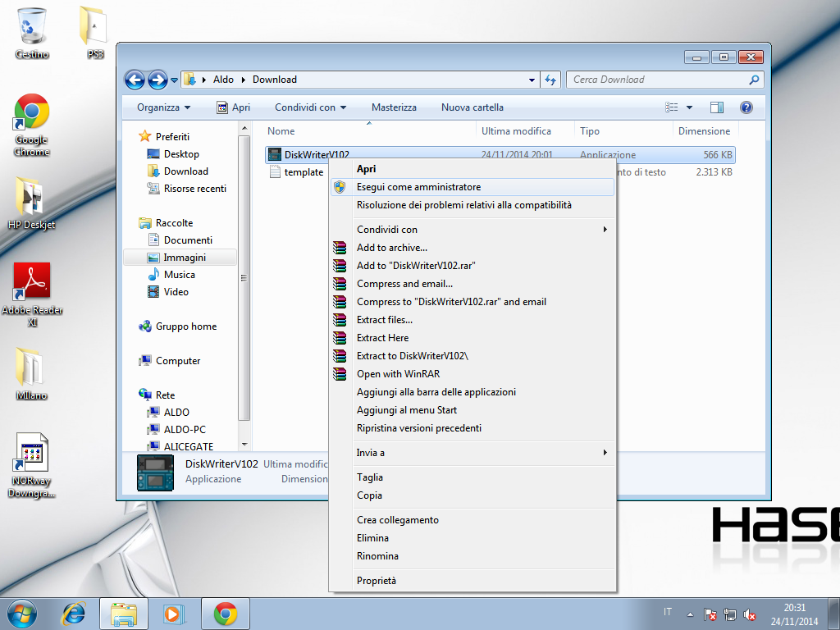Go back with Explorer's Back arrow
Image resolution: width=840 pixels, height=630 pixels.
tap(135, 80)
